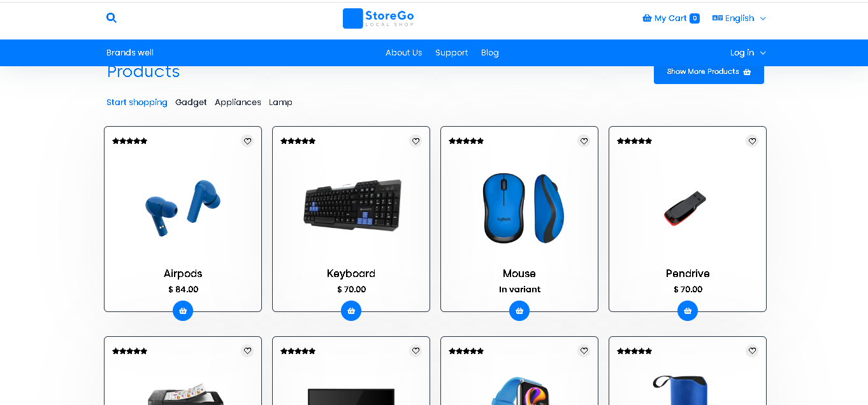The image size is (868, 405).
Task: Open the Support link
Action: tap(452, 53)
